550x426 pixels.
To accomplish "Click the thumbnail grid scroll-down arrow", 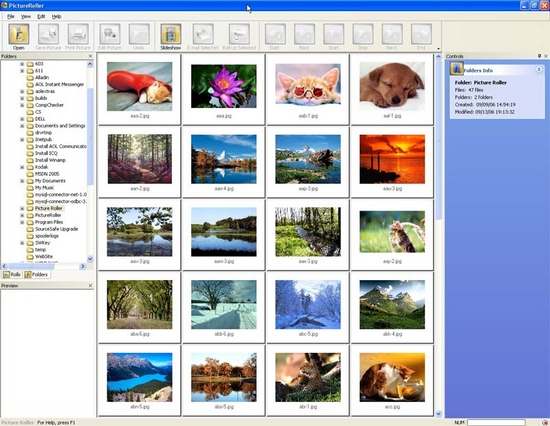I will 438,414.
